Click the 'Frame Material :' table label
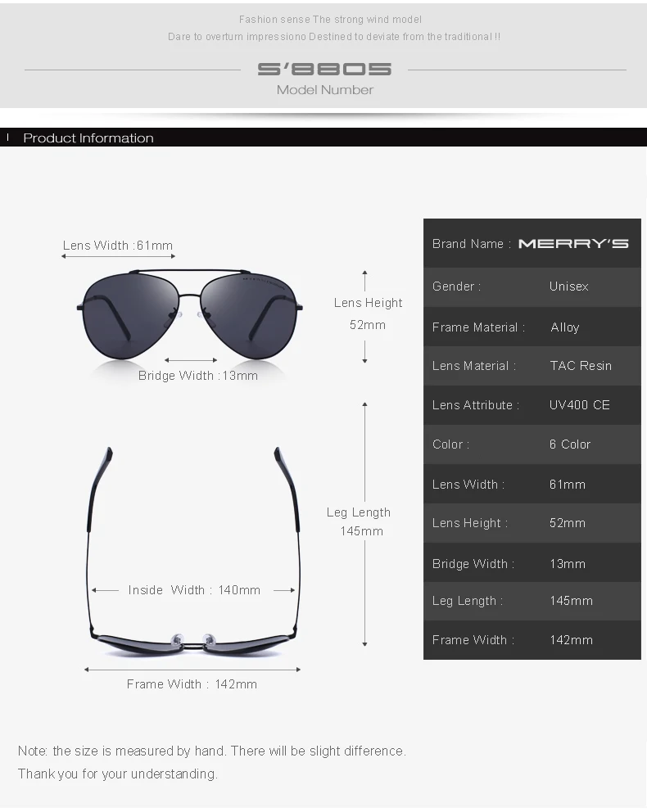 478,327
